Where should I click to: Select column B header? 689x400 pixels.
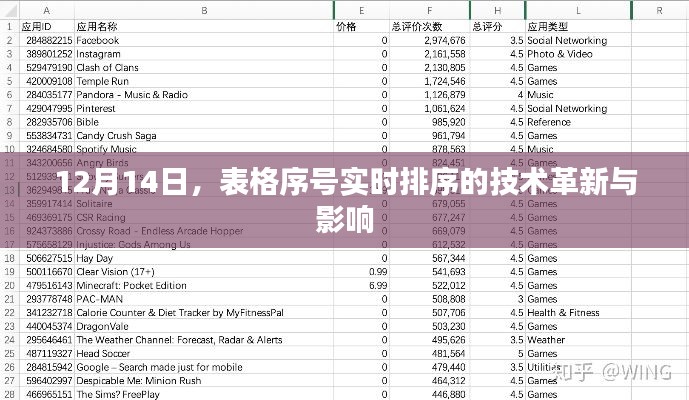click(204, 10)
